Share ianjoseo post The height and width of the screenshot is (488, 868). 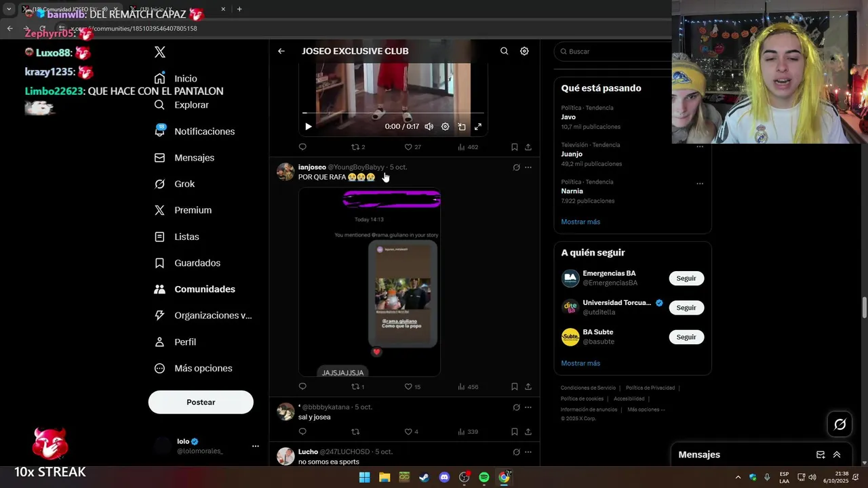pos(528,387)
